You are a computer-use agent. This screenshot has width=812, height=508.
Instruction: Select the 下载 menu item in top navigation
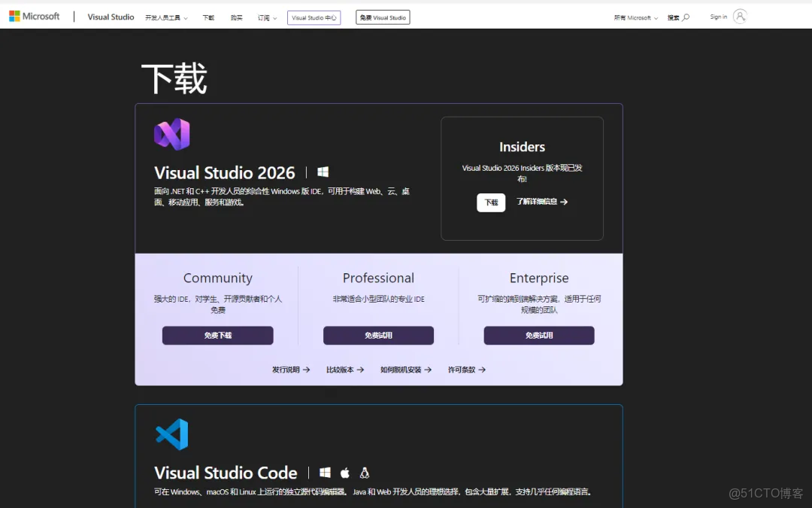[208, 17]
